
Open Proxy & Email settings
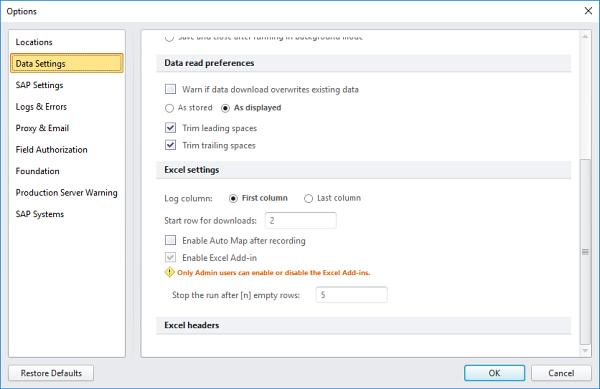pos(42,128)
